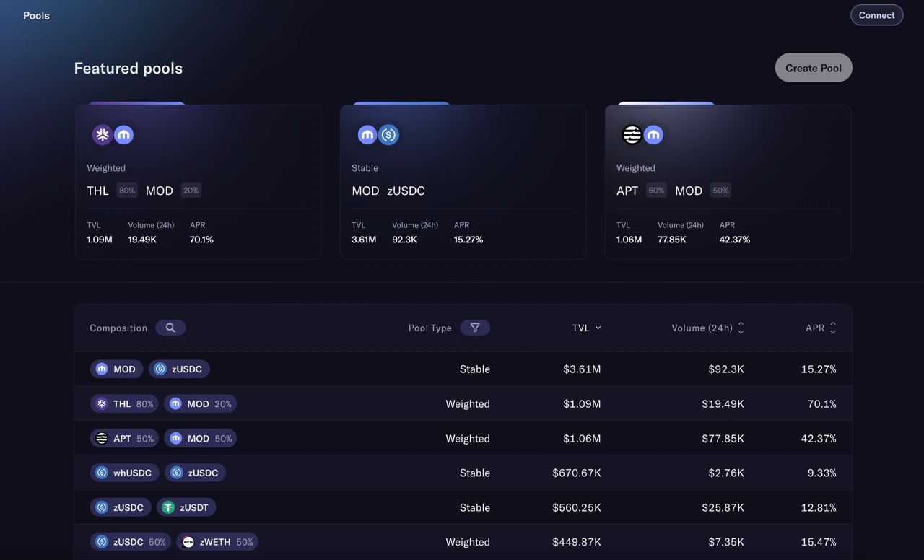Click the zWETH token icon in table

[x=188, y=542]
